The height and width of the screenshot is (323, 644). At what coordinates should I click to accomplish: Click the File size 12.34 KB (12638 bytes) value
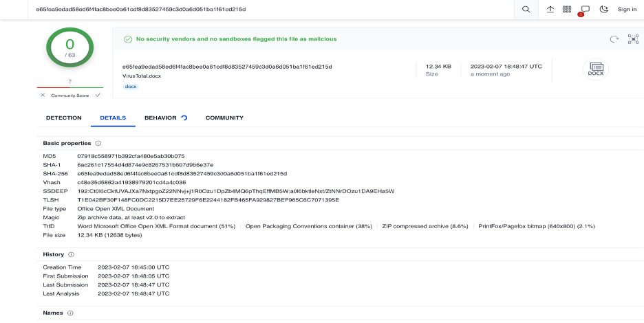coord(109,235)
